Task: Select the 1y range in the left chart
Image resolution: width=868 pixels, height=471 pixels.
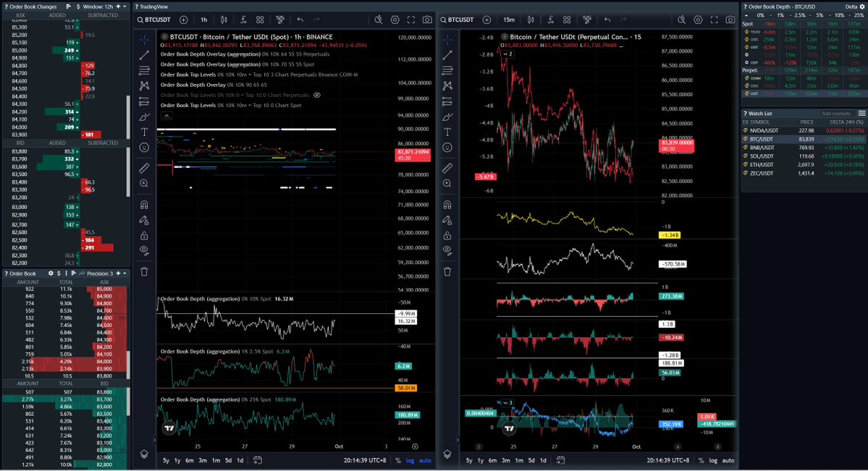Action: [x=177, y=460]
